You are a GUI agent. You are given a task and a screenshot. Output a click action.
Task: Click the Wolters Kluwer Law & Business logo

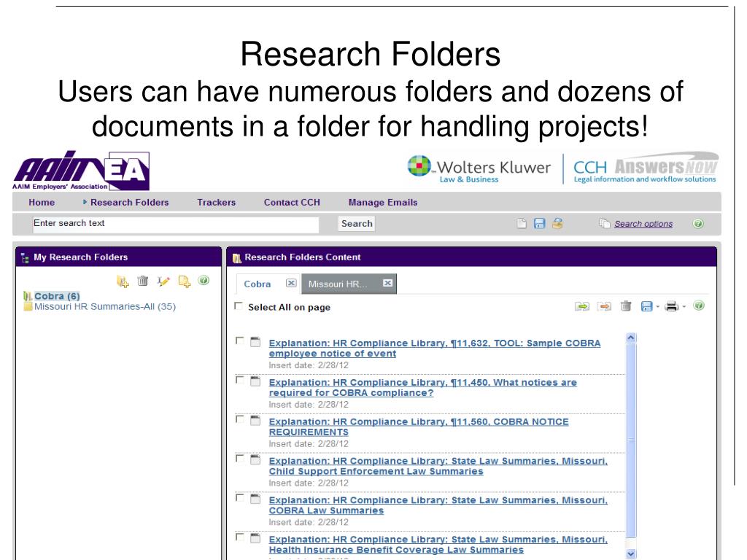pyautogui.click(x=479, y=169)
